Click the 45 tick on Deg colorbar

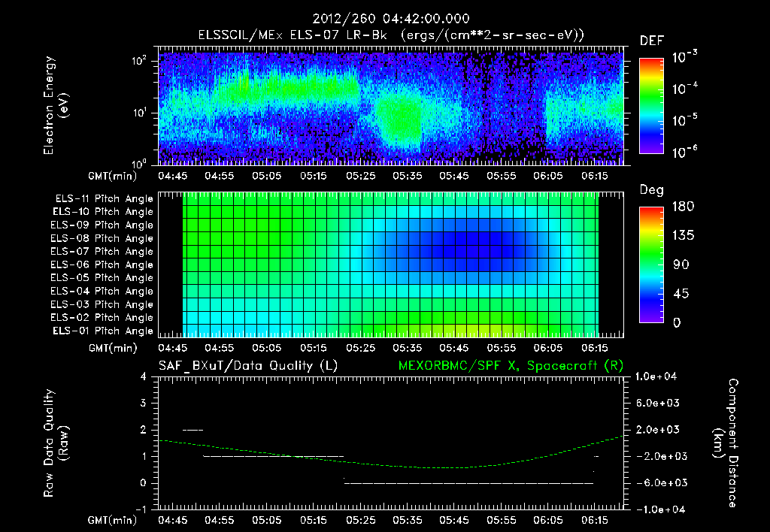pos(681,294)
